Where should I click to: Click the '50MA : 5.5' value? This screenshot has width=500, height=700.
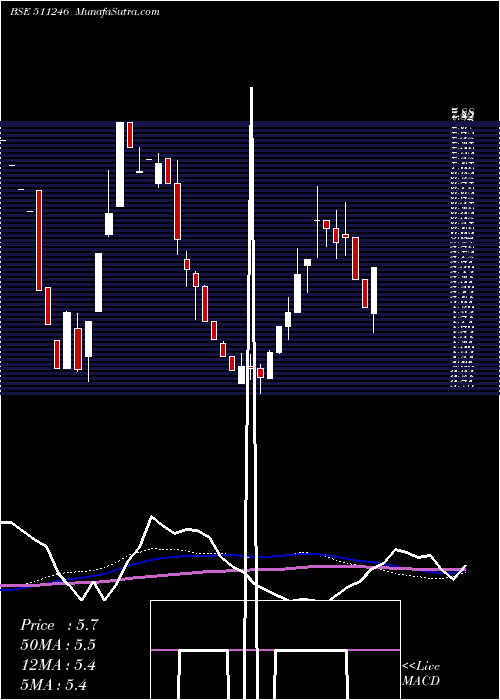(58, 645)
